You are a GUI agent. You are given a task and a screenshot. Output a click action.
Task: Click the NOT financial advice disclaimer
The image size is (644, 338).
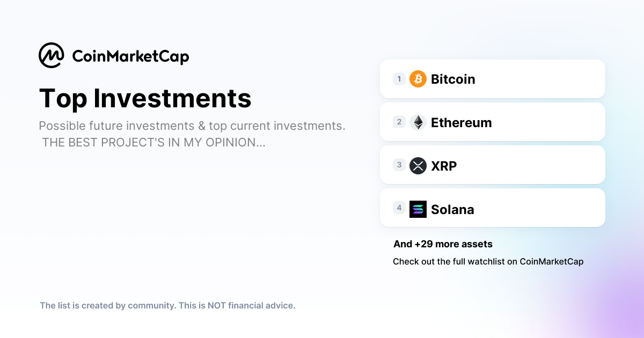(167, 306)
